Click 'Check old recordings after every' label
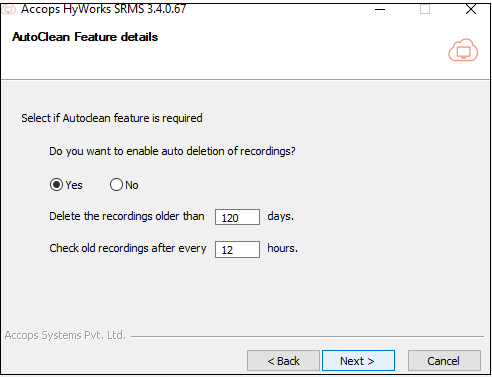 [128, 248]
